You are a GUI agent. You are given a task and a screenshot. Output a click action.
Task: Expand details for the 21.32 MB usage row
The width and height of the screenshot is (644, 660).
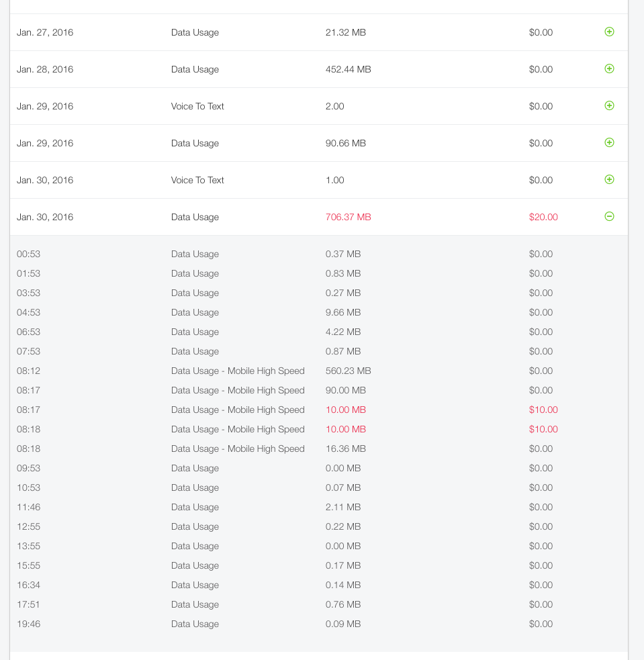[609, 32]
